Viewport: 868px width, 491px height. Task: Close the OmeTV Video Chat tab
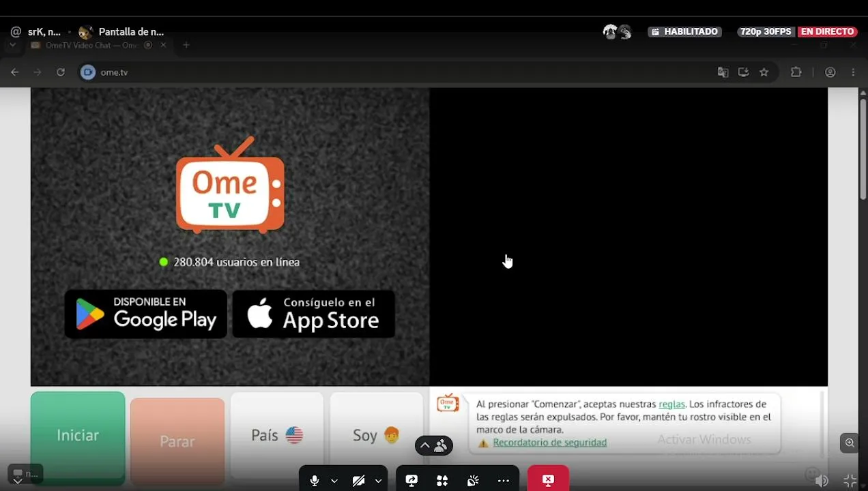click(x=163, y=45)
